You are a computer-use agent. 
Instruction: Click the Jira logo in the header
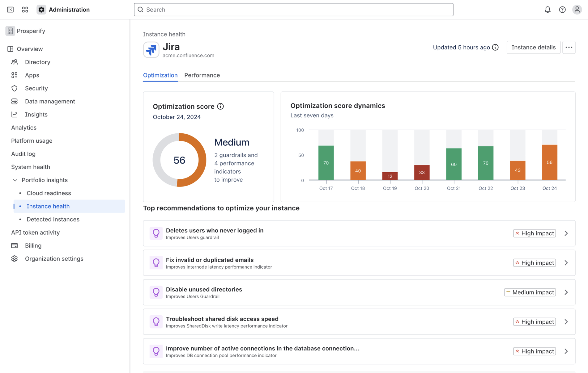(151, 49)
